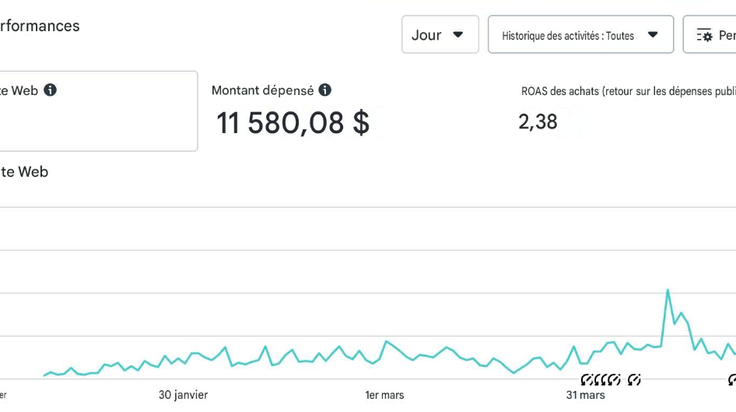Select the ROAS des achats metric
736x412 pixels.
coord(628,91)
